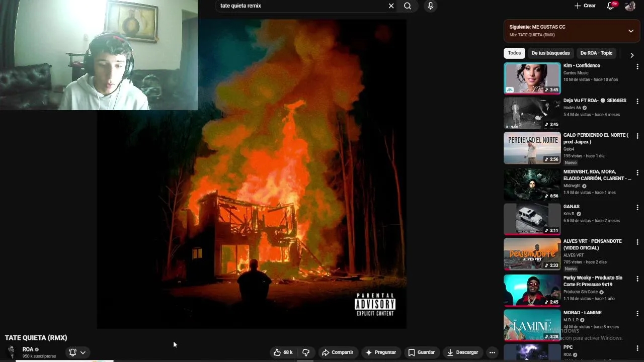Open options menu for GANAS video

[637, 207]
